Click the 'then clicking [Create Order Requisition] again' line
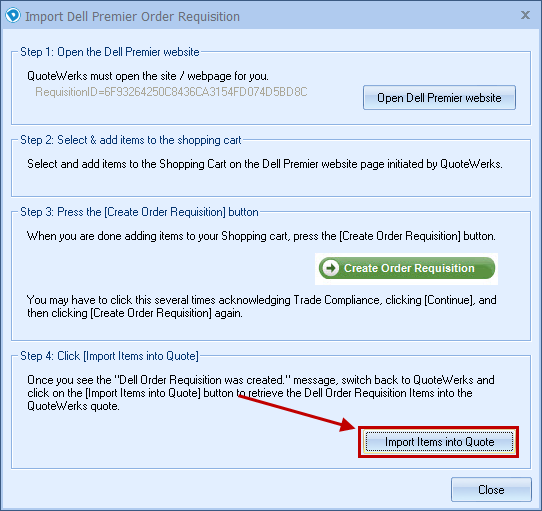Screen dimensions: 542x511 pos(135,313)
